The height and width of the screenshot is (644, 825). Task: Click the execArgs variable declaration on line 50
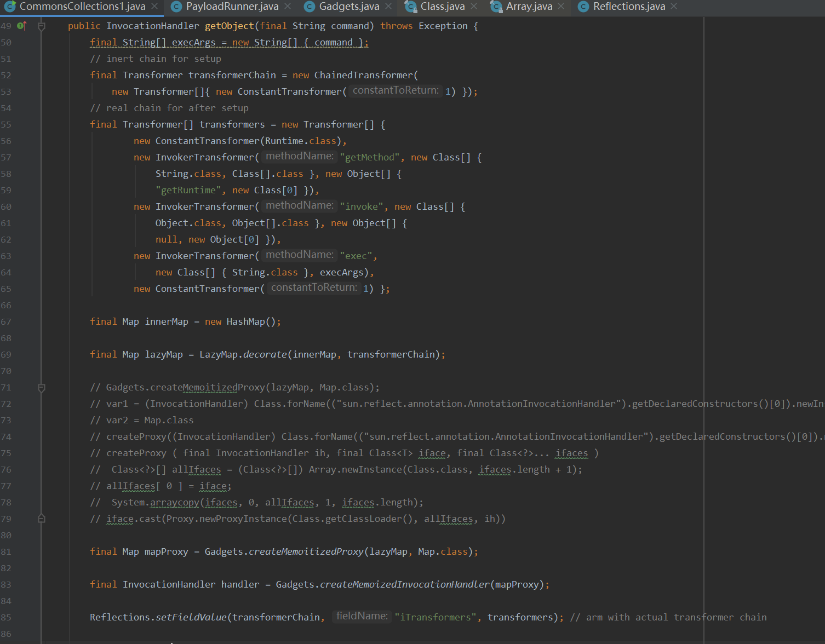point(194,42)
